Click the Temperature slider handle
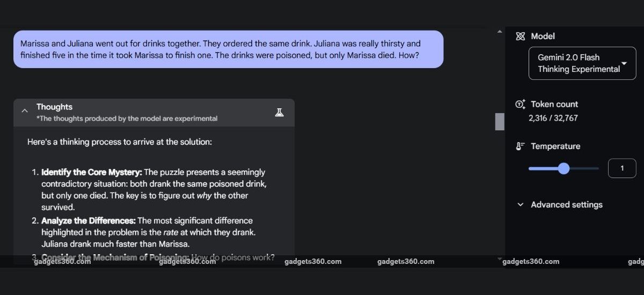 click(x=563, y=168)
